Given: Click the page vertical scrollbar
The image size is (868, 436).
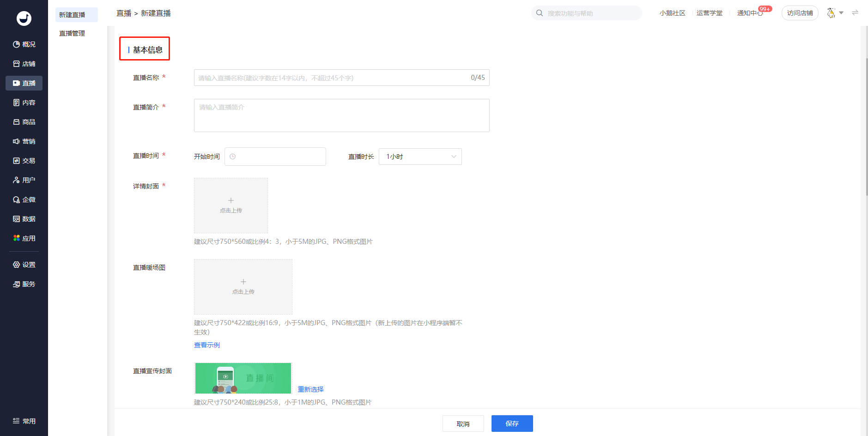Looking at the screenshot, I should pyautogui.click(x=866, y=127).
